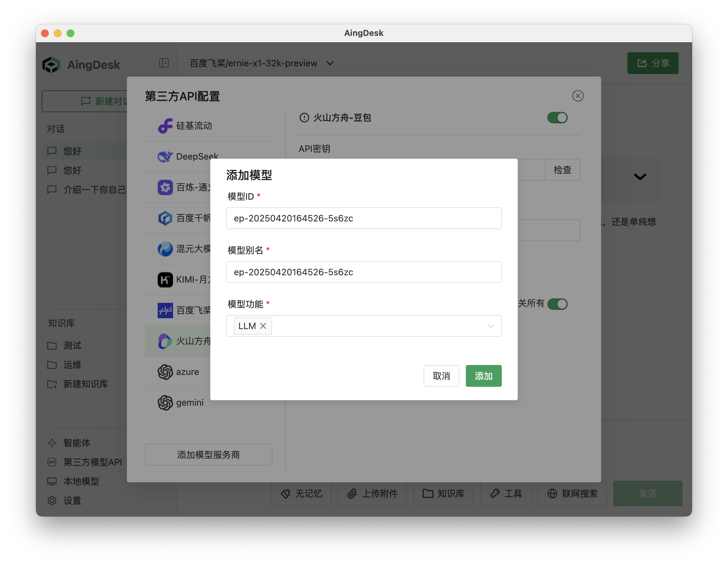Viewport: 728px width, 564px height.
Task: Close the 第三方API配置 dialog
Action: 578,96
